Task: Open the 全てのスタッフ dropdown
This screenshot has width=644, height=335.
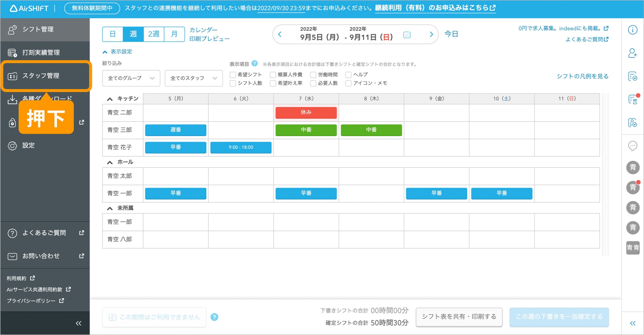Action: (x=194, y=78)
